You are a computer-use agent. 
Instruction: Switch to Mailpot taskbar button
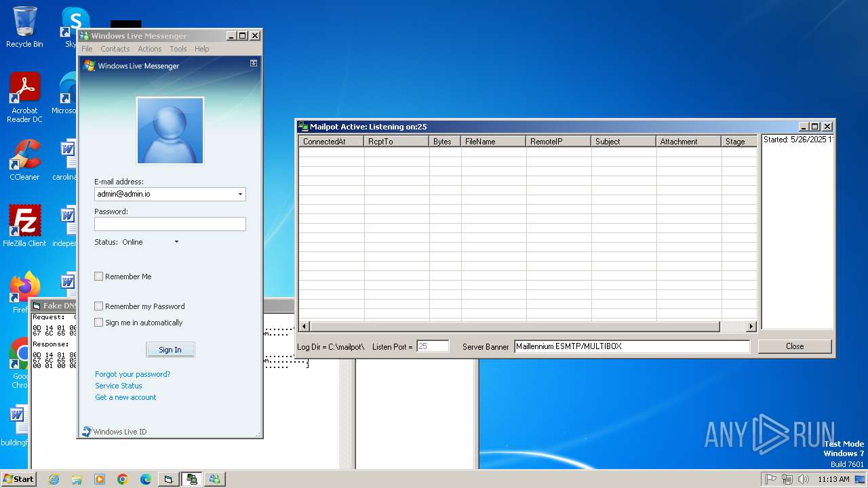pyautogui.click(x=192, y=479)
